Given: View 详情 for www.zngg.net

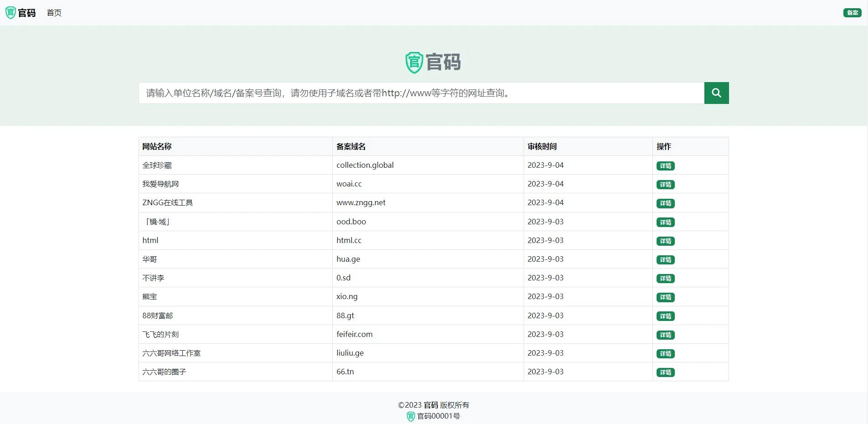Looking at the screenshot, I should 665,203.
